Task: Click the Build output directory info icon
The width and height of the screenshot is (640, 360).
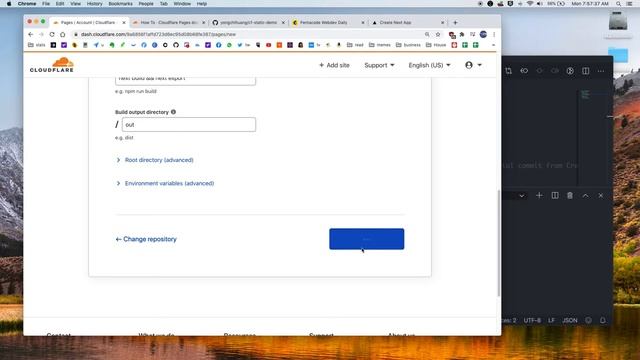Action: (173, 112)
